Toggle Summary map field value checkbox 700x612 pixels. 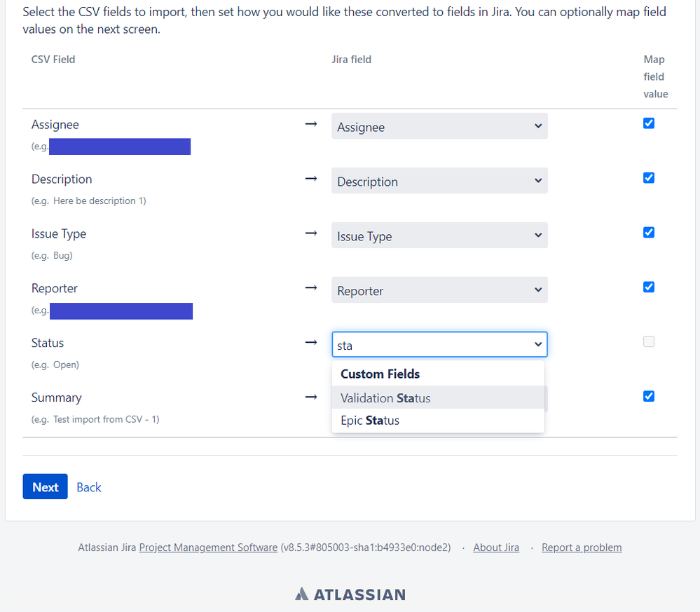(x=649, y=396)
